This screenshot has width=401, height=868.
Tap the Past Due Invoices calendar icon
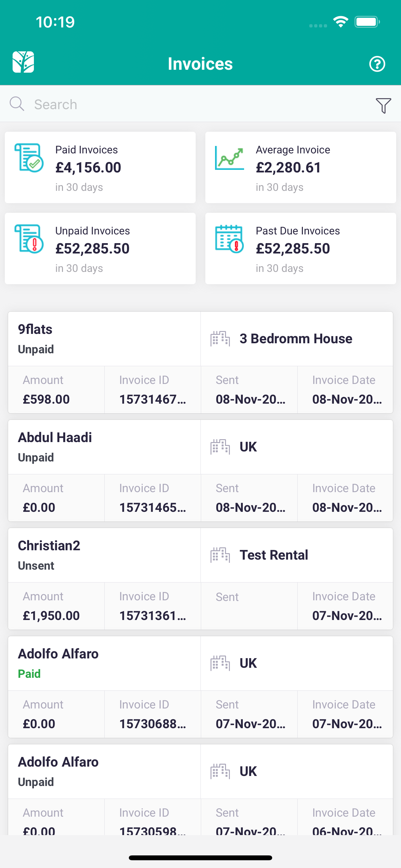tap(230, 239)
